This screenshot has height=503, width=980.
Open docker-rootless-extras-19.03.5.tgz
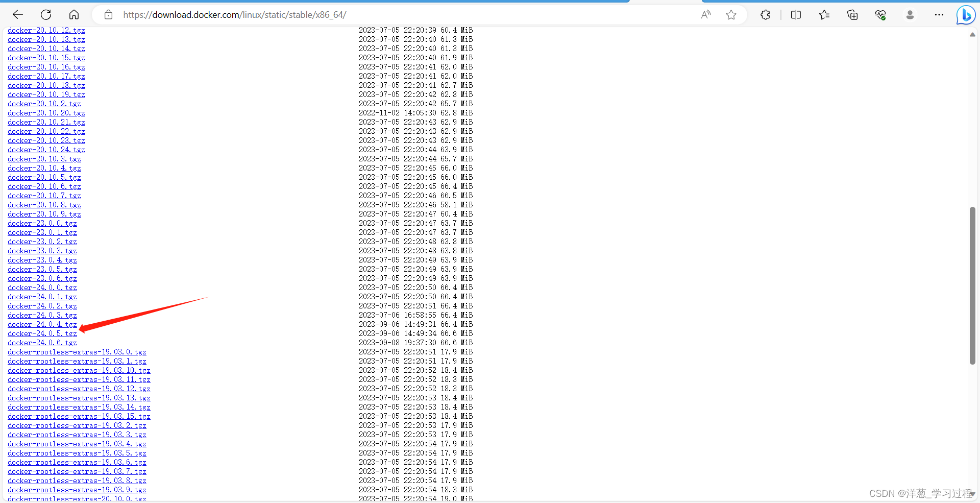pyautogui.click(x=77, y=453)
